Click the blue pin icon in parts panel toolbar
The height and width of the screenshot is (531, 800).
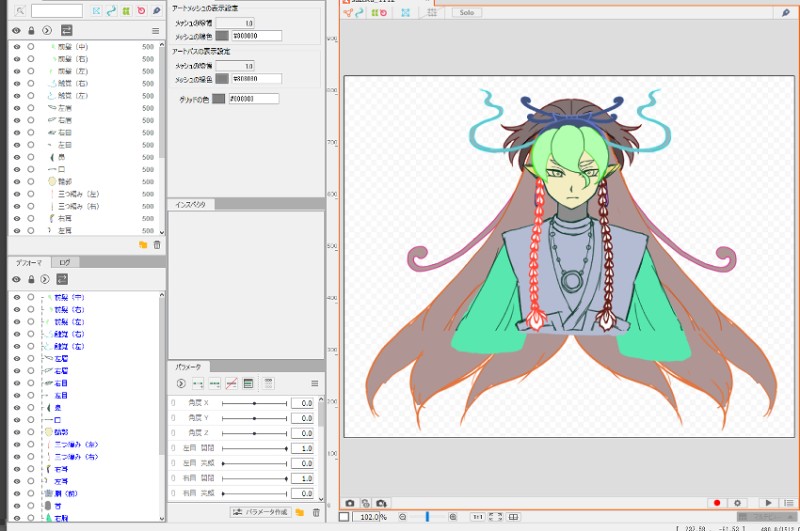tap(157, 11)
